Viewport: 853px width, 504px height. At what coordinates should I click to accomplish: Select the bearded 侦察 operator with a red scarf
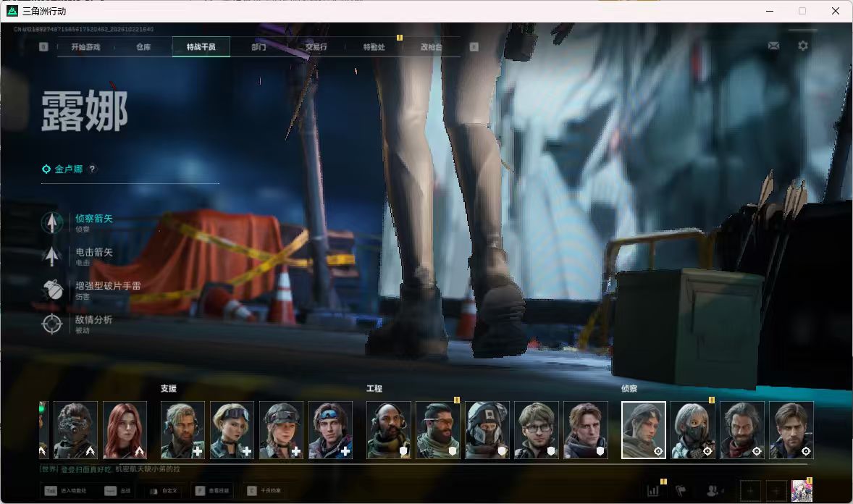tap(742, 430)
